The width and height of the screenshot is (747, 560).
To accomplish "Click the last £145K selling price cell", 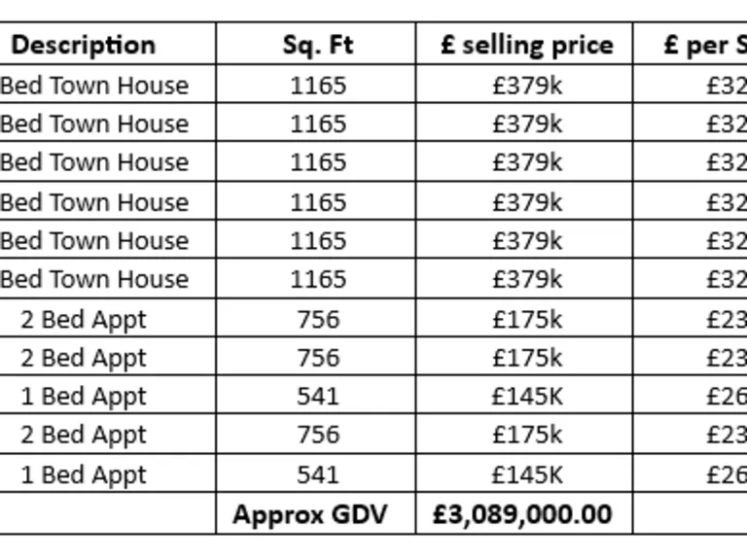I will coord(526,475).
